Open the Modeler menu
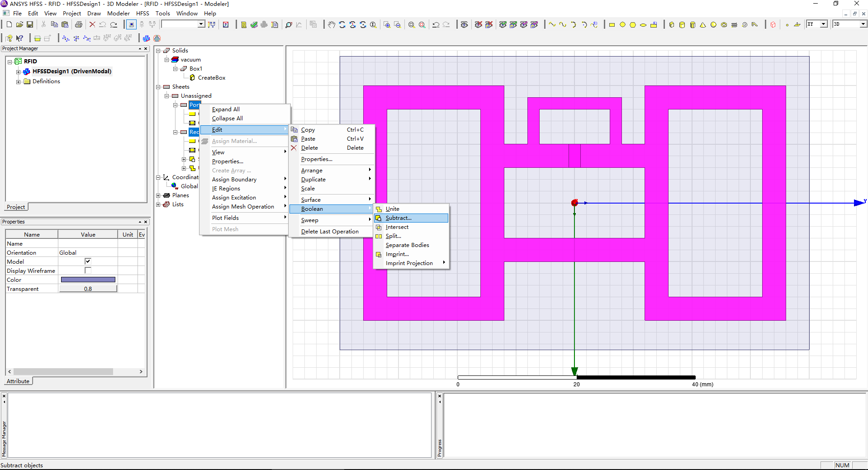The height and width of the screenshot is (470, 868). (118, 13)
